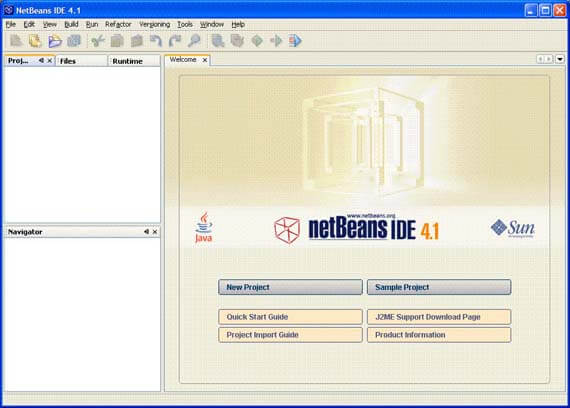Viewport: 570px width, 408px height.
Task: Click the Debug Main Project icon
Action: [x=276, y=41]
